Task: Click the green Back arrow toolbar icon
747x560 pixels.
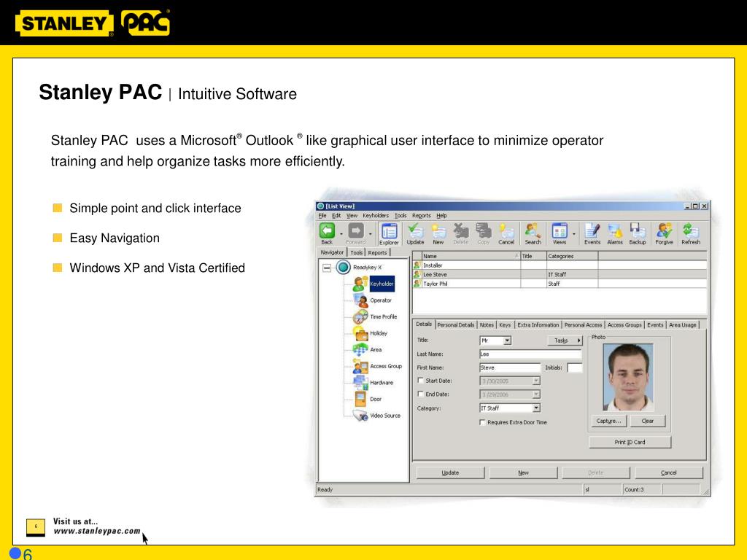Action: pos(328,231)
